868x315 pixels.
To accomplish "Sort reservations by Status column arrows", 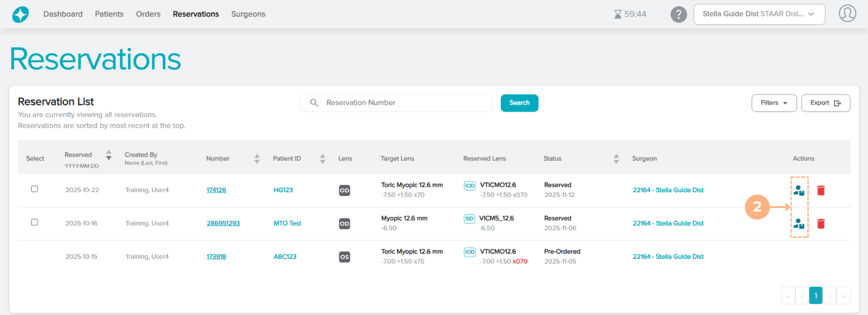I will [x=616, y=159].
